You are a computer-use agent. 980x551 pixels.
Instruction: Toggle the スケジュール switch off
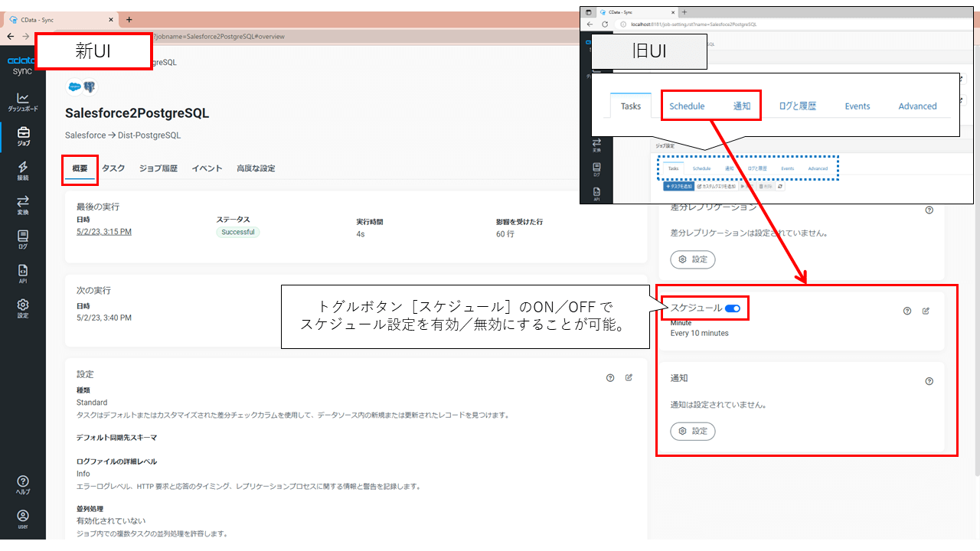[733, 307]
